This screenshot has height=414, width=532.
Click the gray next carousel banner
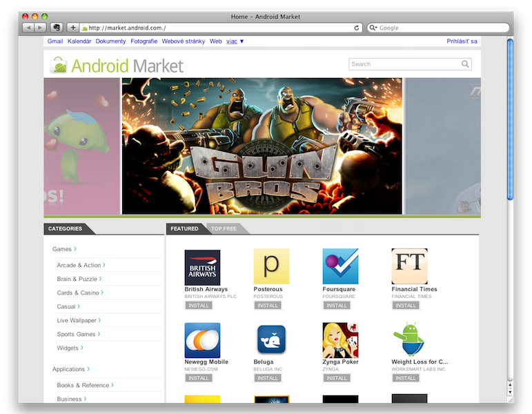pos(443,146)
